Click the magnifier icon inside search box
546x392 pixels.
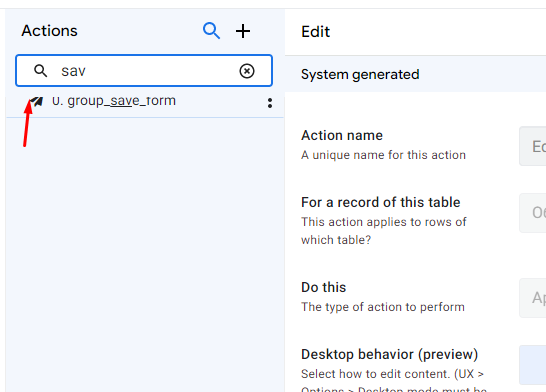[x=40, y=71]
